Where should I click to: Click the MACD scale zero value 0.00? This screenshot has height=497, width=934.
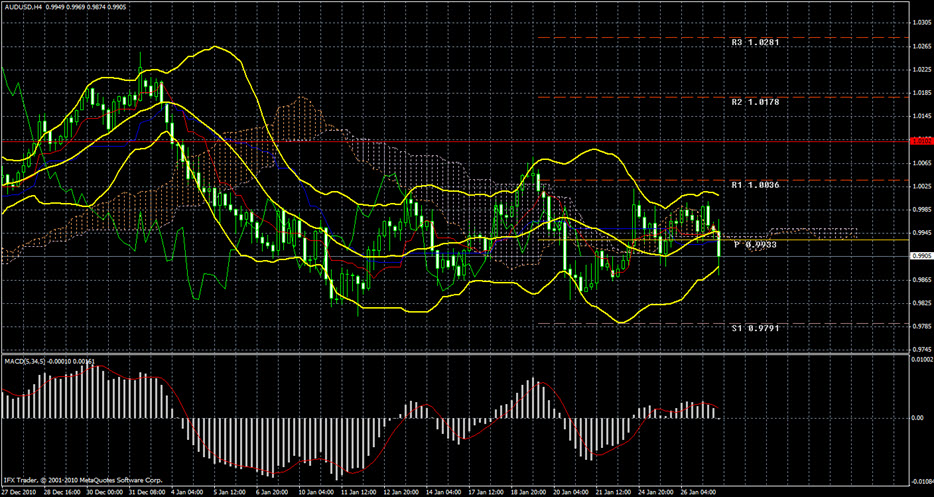pos(919,418)
